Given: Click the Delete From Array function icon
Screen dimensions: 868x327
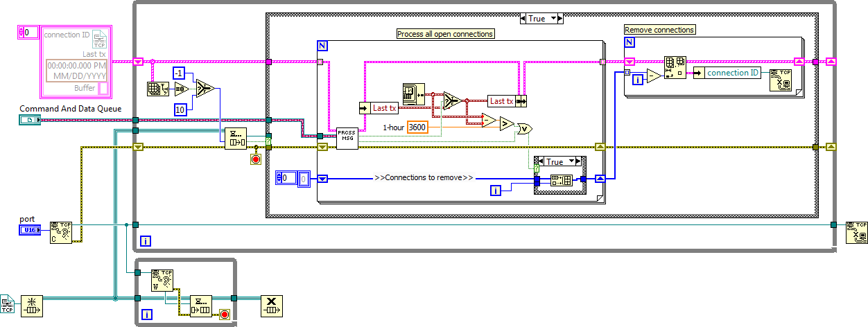Looking at the screenshot, I should (675, 68).
